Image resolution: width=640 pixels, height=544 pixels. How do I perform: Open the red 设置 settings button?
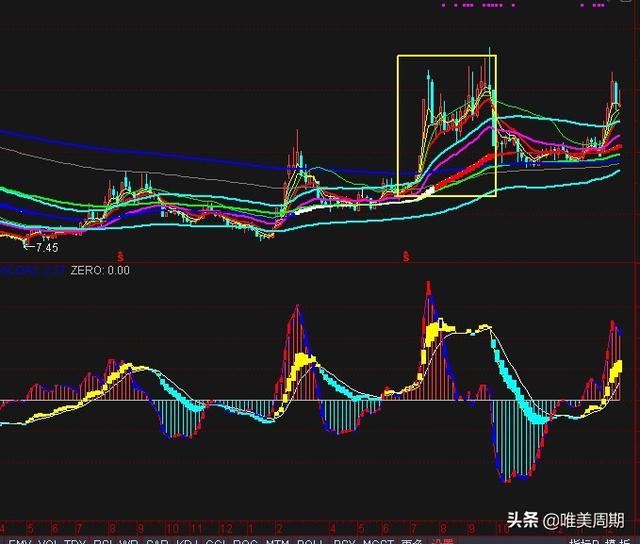(x=443, y=541)
